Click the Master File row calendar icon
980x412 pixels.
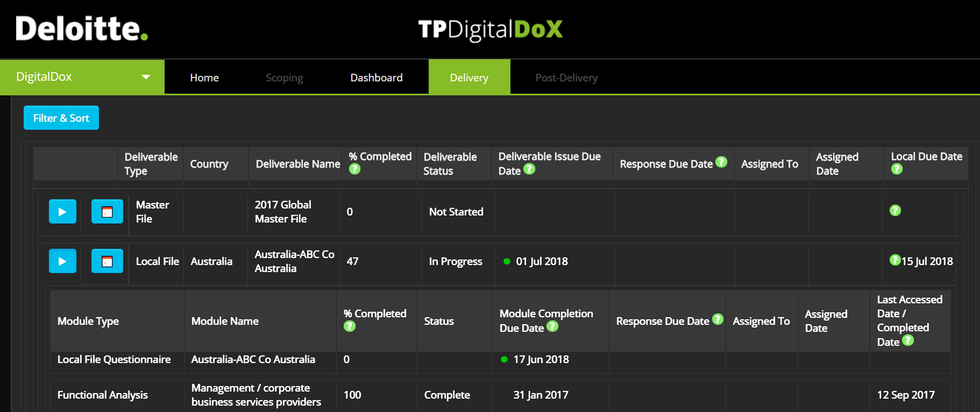point(107,211)
